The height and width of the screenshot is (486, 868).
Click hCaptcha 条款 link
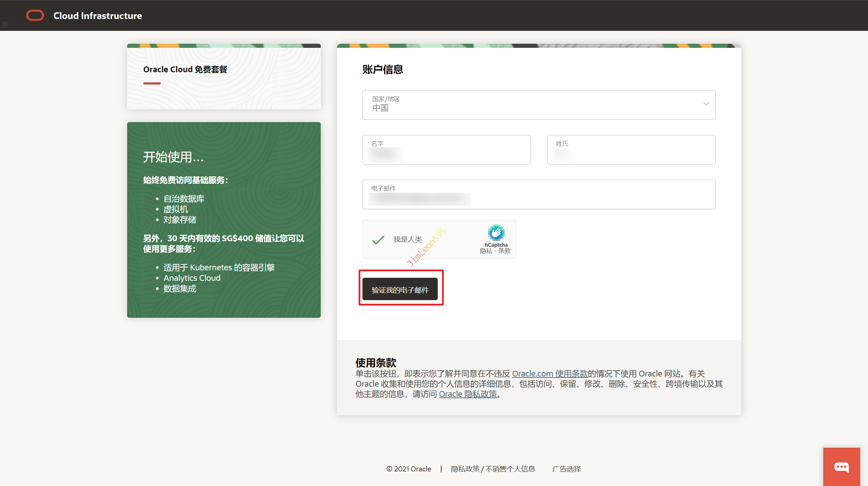[x=504, y=251]
